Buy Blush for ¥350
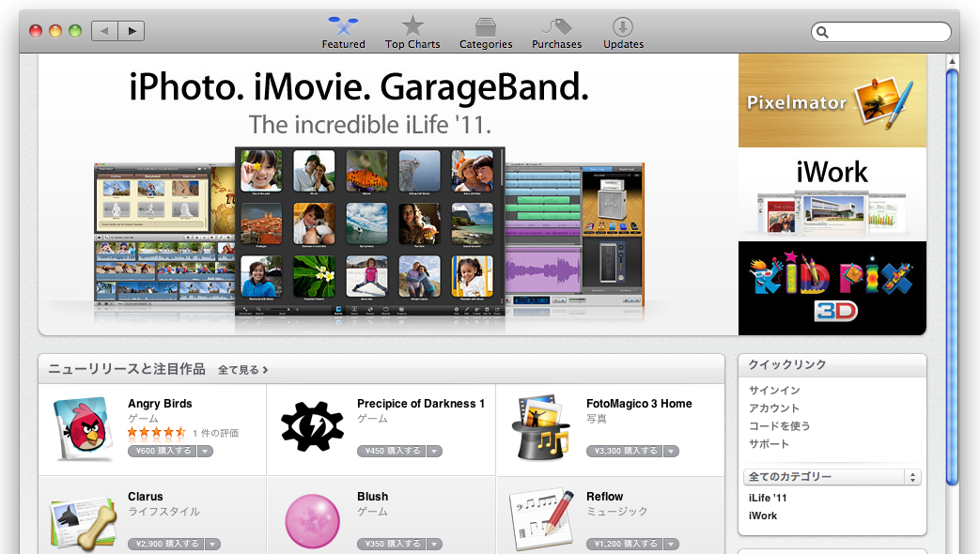Image resolution: width=980 pixels, height=554 pixels. [x=392, y=544]
